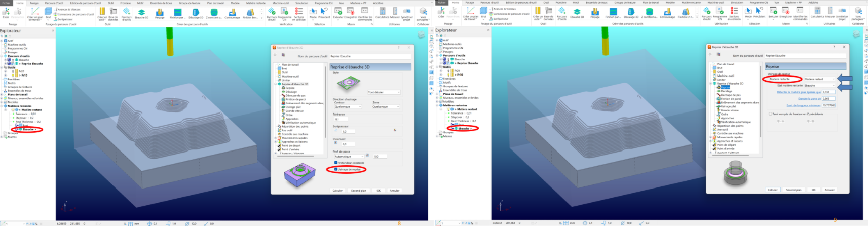Open Etat matière restante Ebauche dropdown
Viewport: 868px width, 226px height.
[820, 86]
